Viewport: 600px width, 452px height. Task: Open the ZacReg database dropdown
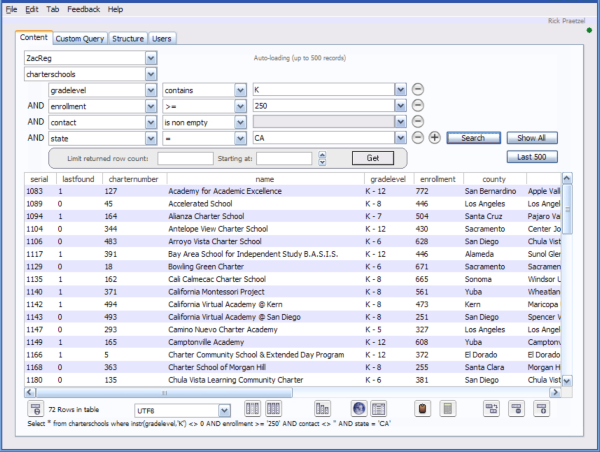click(x=151, y=58)
